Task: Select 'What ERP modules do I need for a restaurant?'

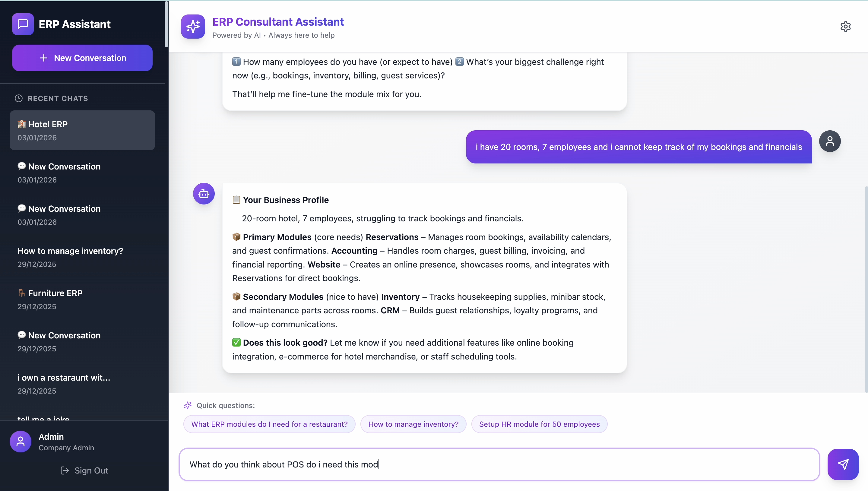Action: [269, 424]
